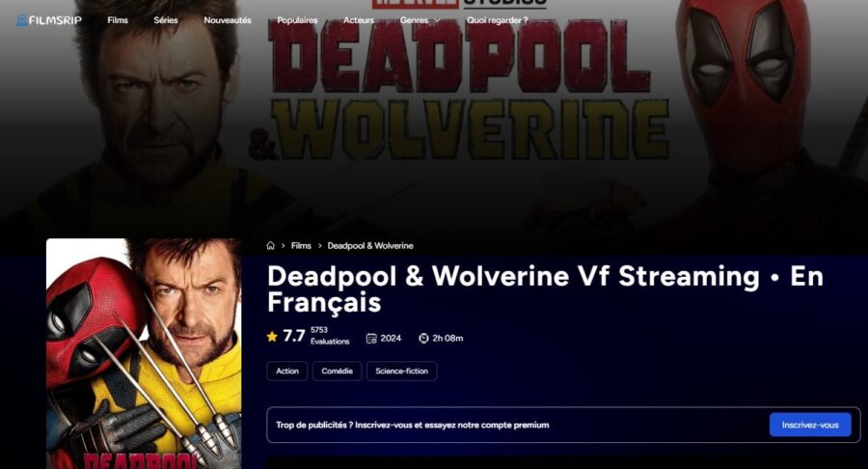Expand the Genres dropdown chevron
868x469 pixels.
[x=437, y=20]
